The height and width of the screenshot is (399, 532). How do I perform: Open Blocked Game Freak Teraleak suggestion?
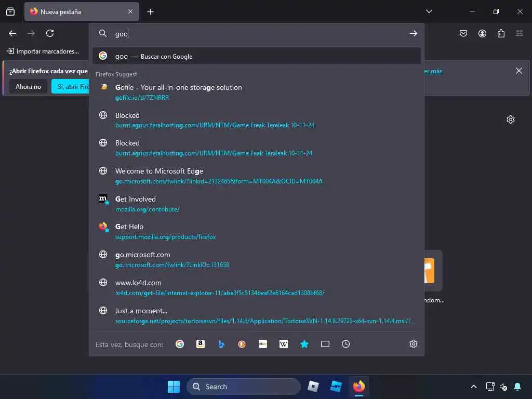(257, 120)
